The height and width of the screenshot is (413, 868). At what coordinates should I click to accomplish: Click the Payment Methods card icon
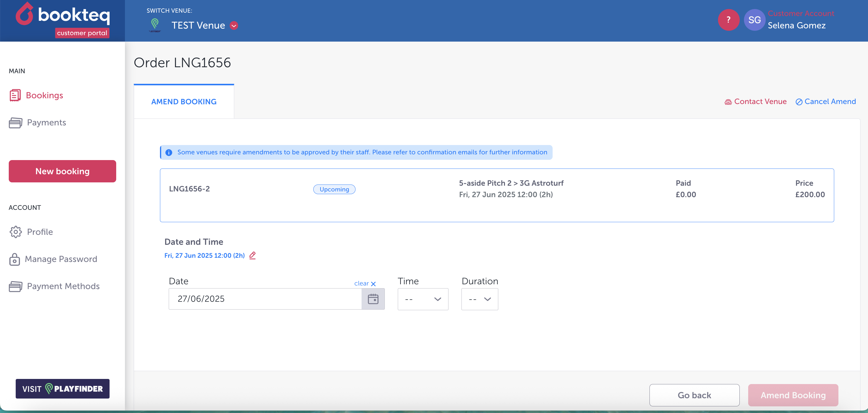pyautogui.click(x=15, y=286)
